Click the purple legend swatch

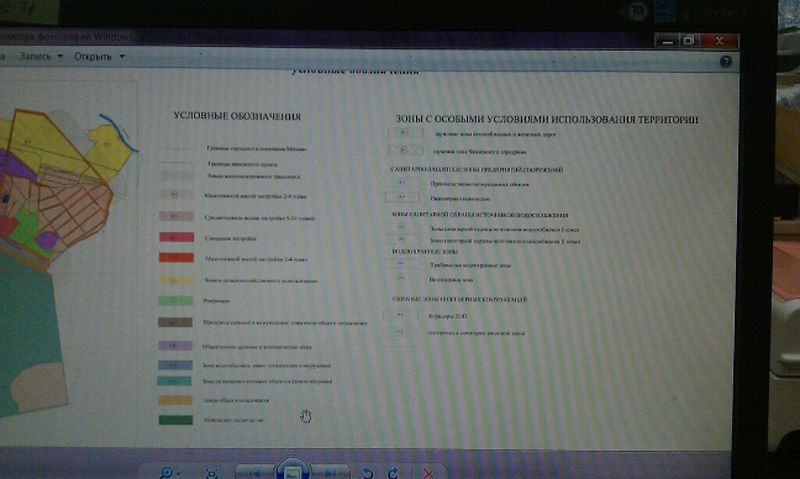[x=175, y=346]
